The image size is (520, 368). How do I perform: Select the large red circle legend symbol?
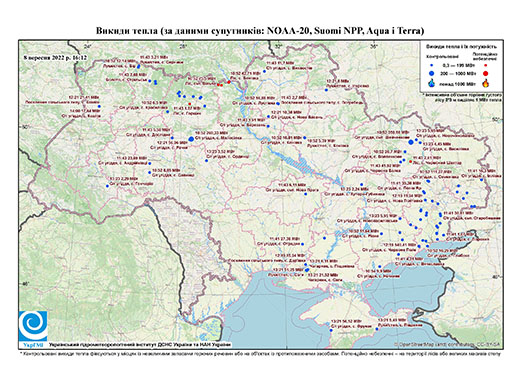click(485, 73)
